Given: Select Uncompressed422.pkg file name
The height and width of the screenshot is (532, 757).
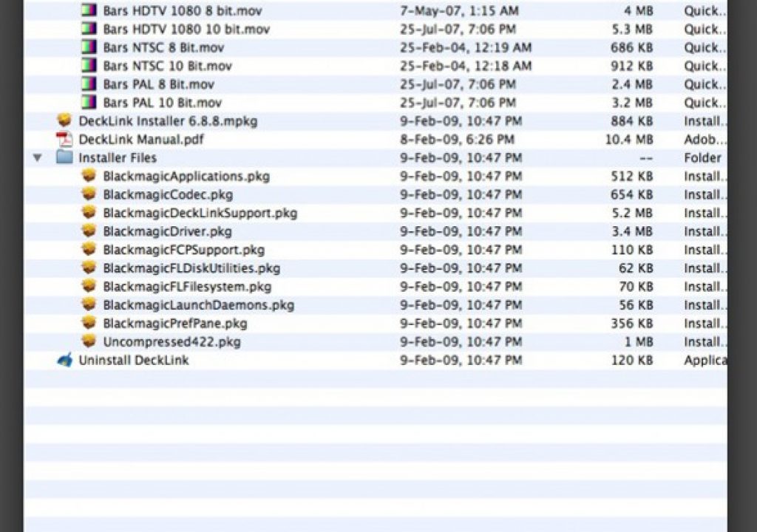Looking at the screenshot, I should point(172,342).
